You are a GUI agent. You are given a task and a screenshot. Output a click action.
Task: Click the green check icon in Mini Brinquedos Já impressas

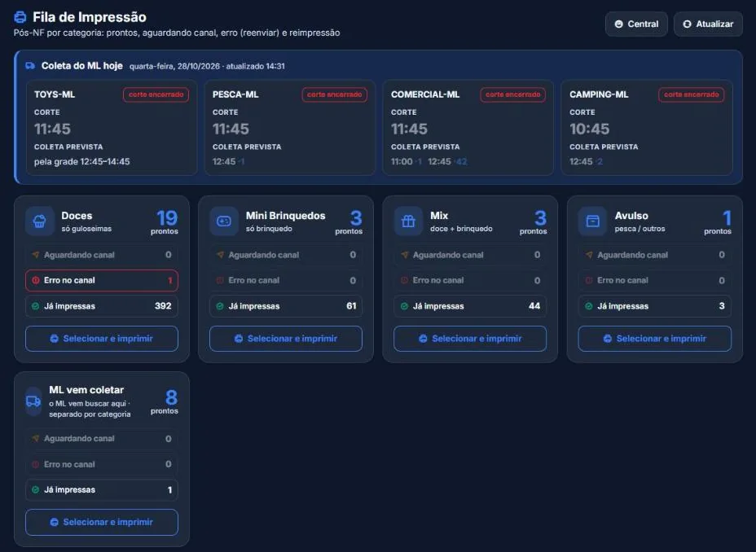(x=220, y=306)
